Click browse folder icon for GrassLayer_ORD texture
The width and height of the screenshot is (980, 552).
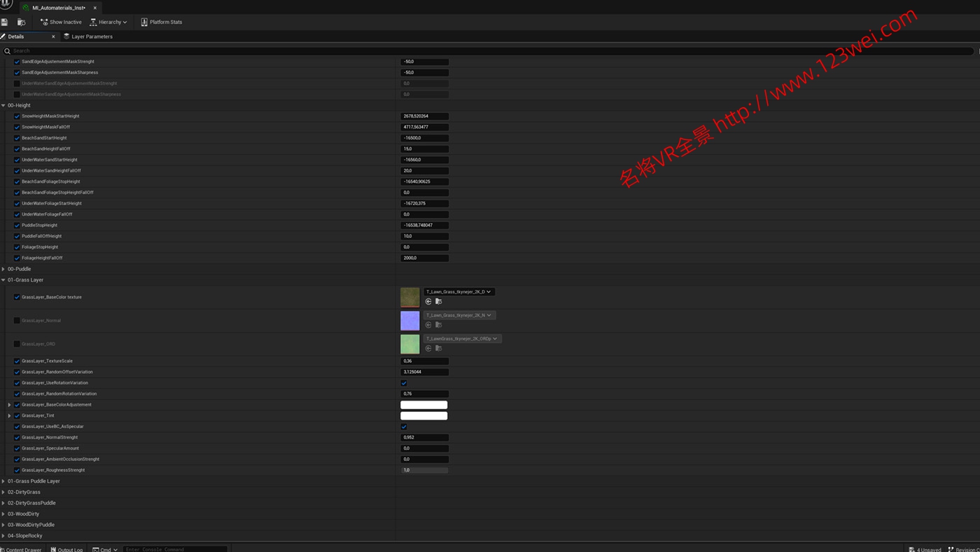click(x=438, y=348)
